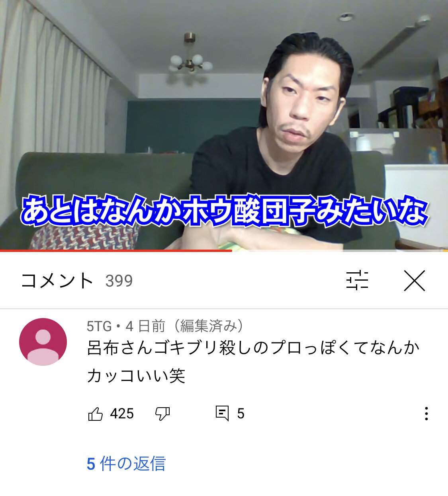Open the 5TG profile avatar
Screen dimensions: 448x496
43,342
